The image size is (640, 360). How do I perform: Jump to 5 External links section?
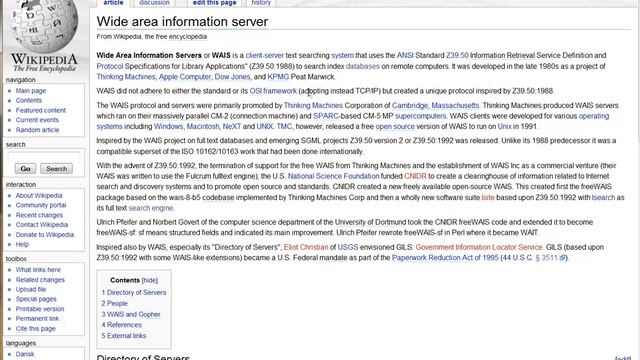pyautogui.click(x=124, y=336)
